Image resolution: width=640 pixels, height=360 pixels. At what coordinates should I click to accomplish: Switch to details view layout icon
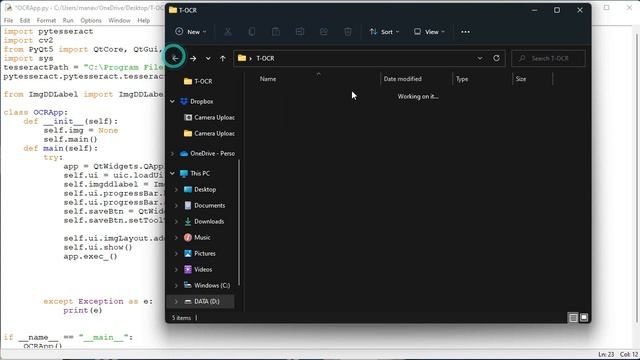pos(573,318)
